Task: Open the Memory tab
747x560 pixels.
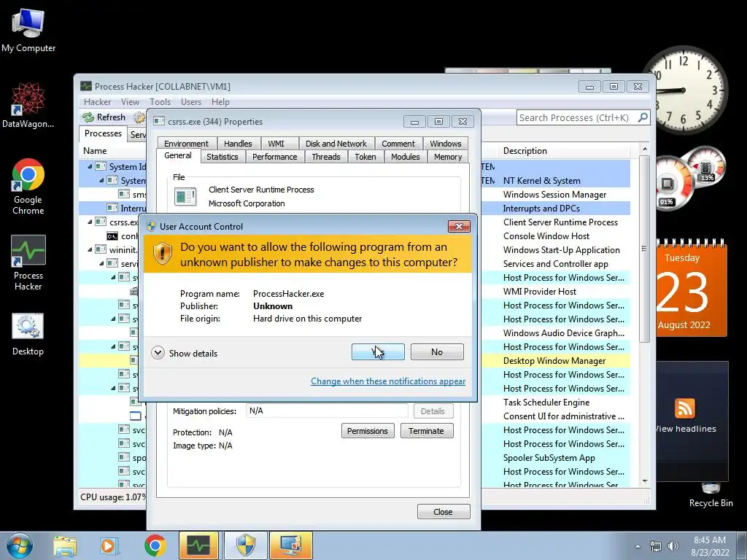Action: [448, 157]
